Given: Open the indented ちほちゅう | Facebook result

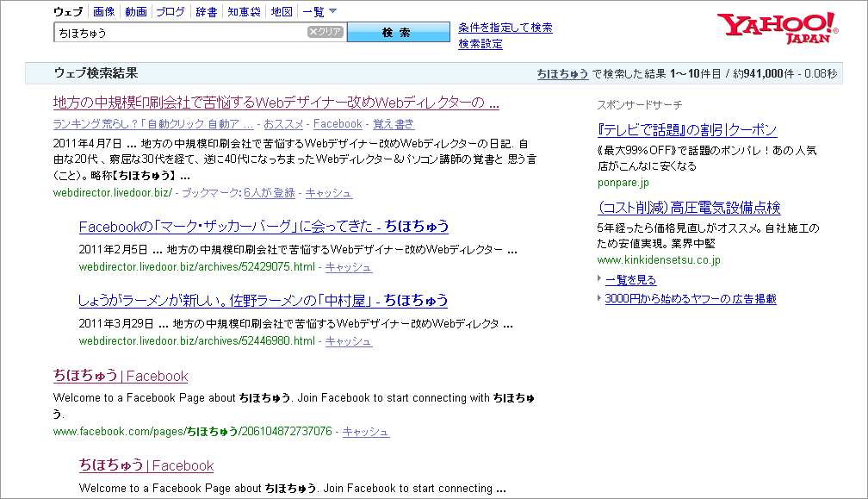Looking at the screenshot, I should coord(146,465).
